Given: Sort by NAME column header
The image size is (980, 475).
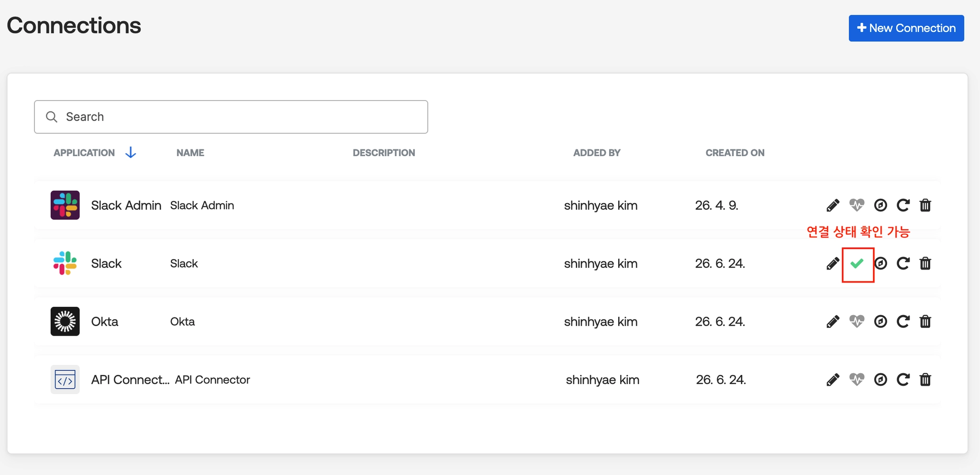Looking at the screenshot, I should (190, 153).
